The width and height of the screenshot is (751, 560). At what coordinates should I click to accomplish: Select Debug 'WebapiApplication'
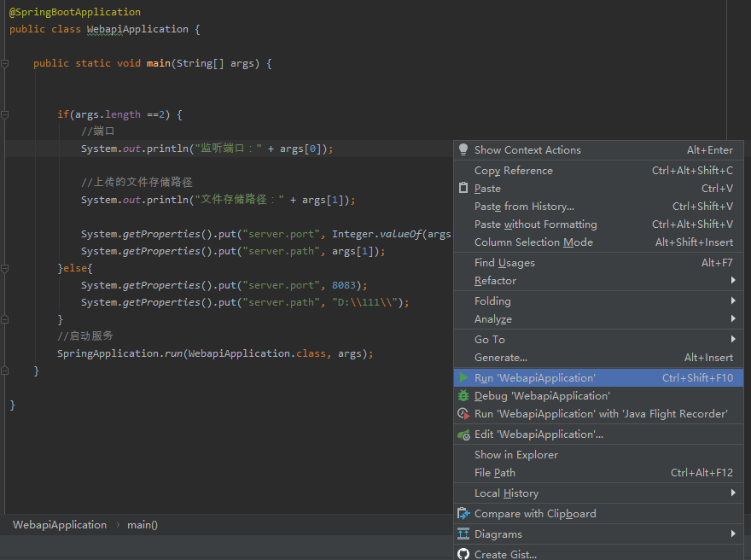pyautogui.click(x=598, y=396)
